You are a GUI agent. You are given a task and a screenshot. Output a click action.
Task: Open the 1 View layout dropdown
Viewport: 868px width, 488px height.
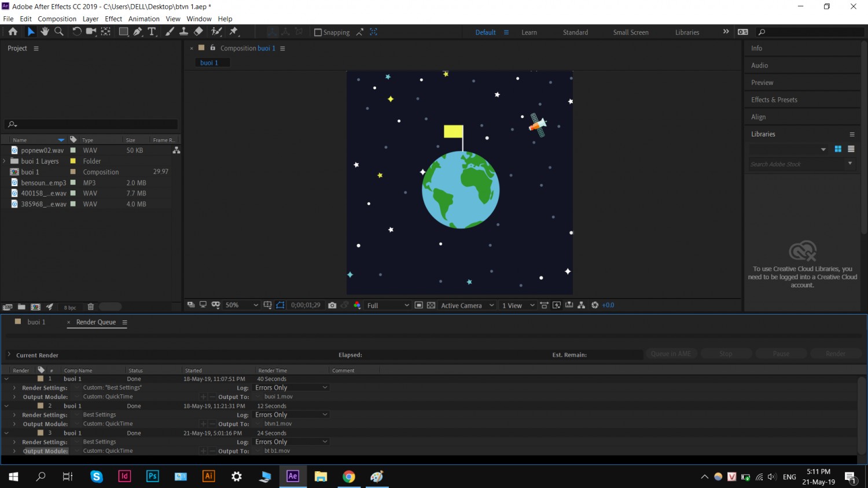(518, 305)
